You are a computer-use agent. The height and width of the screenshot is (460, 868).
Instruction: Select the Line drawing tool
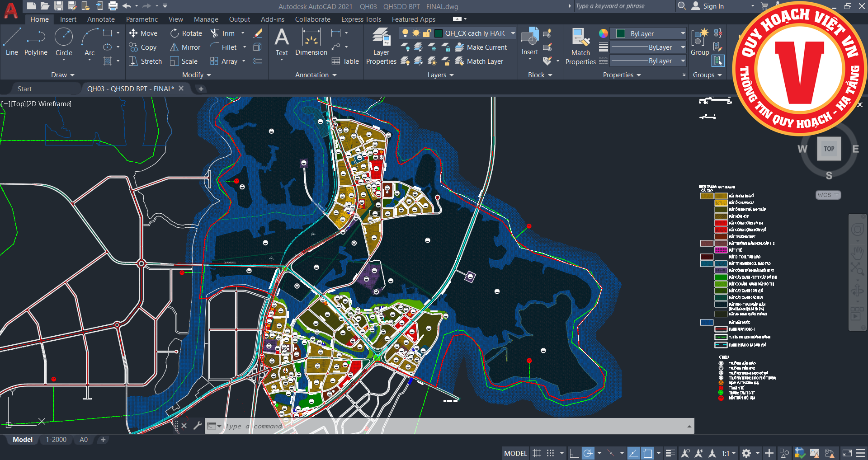click(12, 42)
